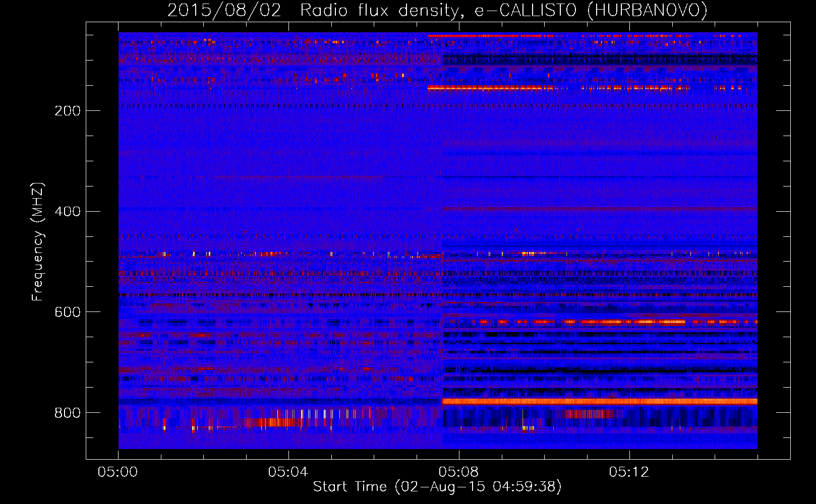The image size is (816, 504).
Task: Click the 05:08 time axis label
Action: tap(458, 472)
